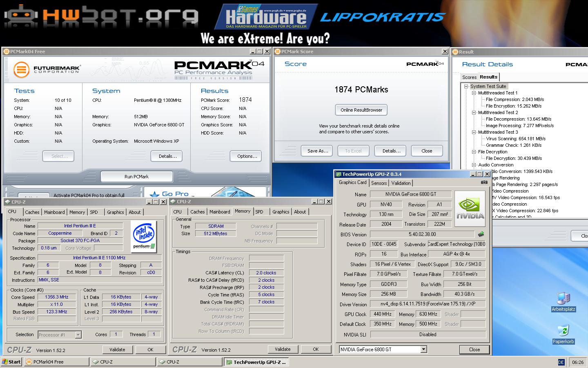
Task: Click the GPU-Z title bar icon
Action: pyautogui.click(x=339, y=174)
